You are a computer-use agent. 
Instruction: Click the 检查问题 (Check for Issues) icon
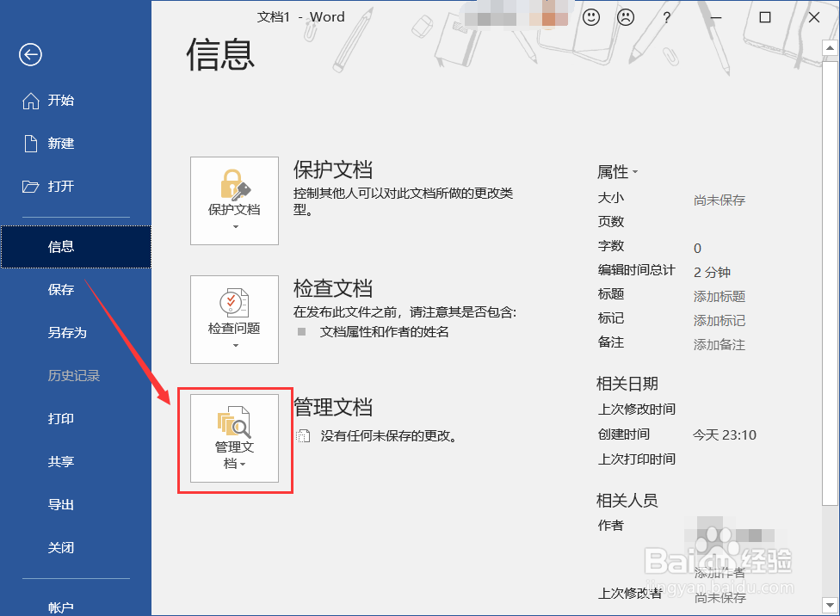(234, 312)
